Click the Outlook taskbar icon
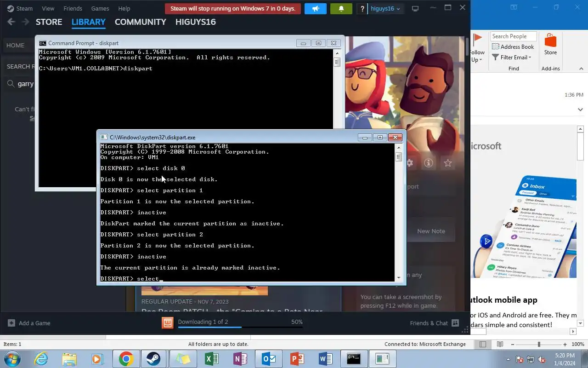The image size is (588, 368). point(268,359)
